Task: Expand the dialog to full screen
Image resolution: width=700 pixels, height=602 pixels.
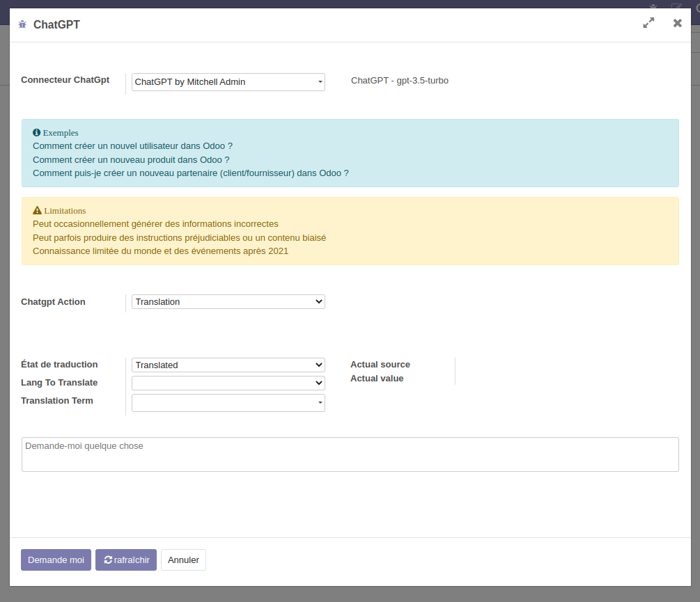Action: 648,23
